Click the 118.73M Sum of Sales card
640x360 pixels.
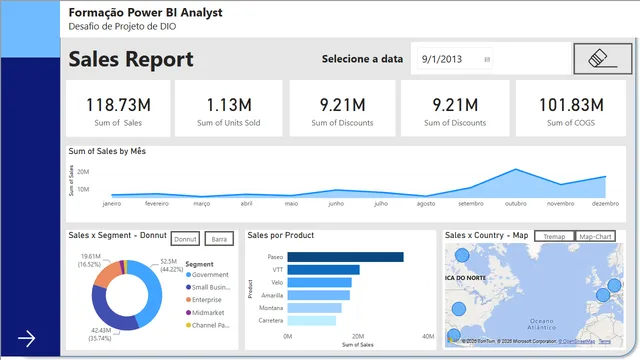tap(118, 108)
